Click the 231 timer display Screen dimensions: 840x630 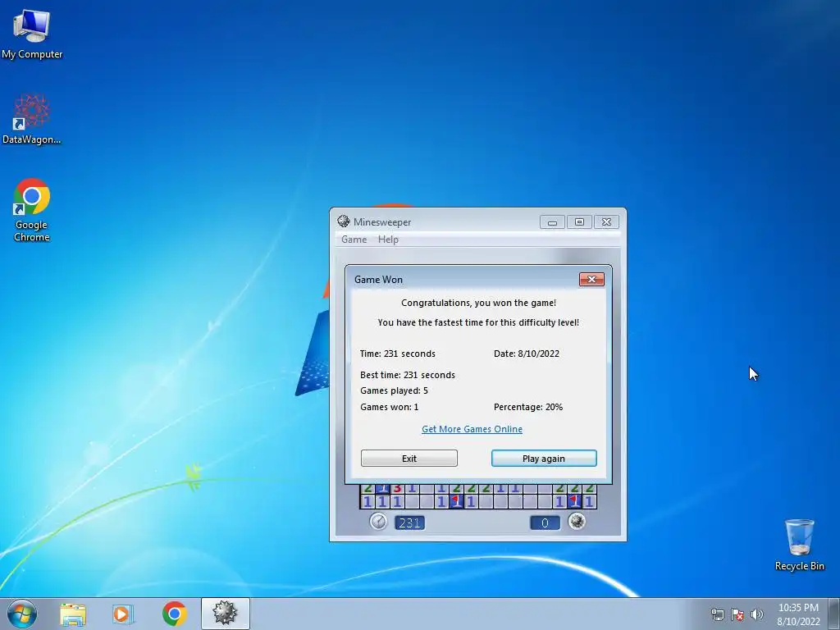point(410,523)
